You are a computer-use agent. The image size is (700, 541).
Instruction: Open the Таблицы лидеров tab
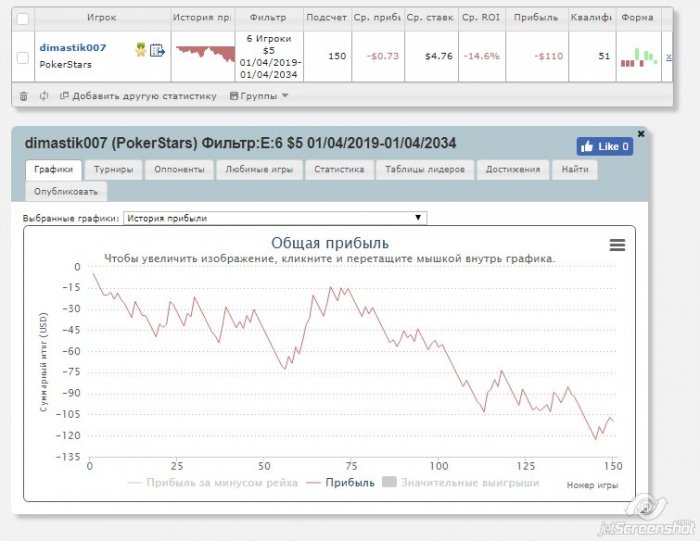point(425,170)
